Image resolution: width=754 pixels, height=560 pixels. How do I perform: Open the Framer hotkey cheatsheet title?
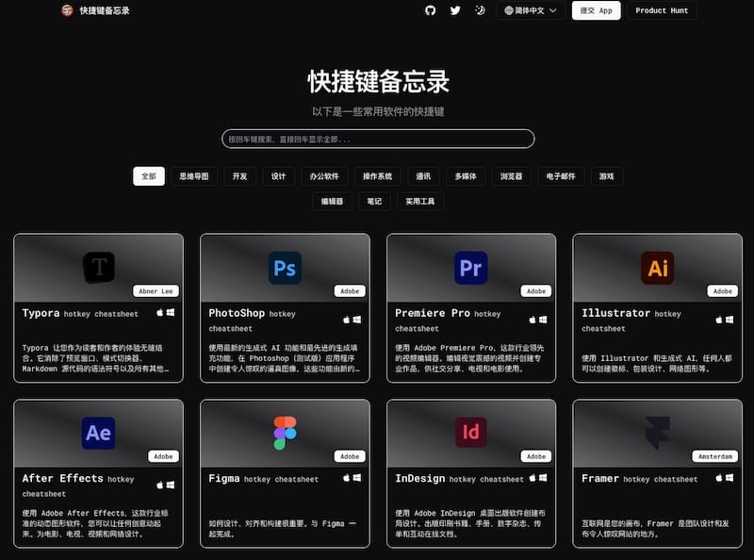click(x=640, y=479)
